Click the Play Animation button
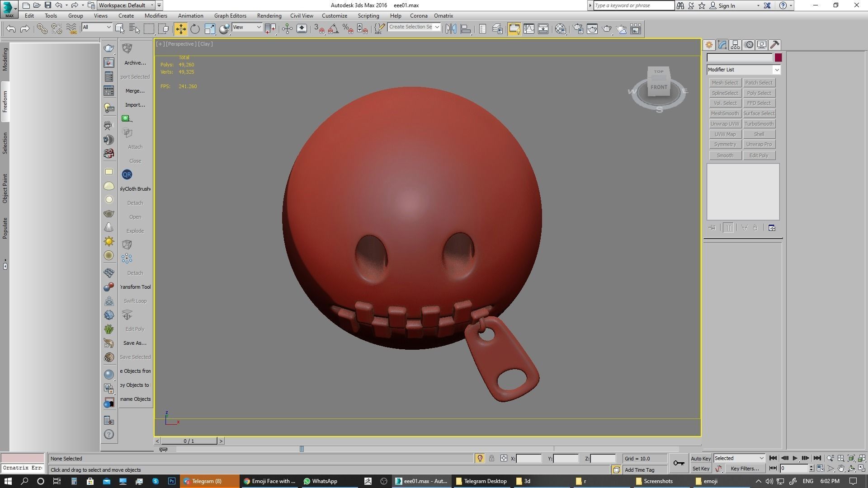The height and width of the screenshot is (488, 868). click(x=795, y=458)
